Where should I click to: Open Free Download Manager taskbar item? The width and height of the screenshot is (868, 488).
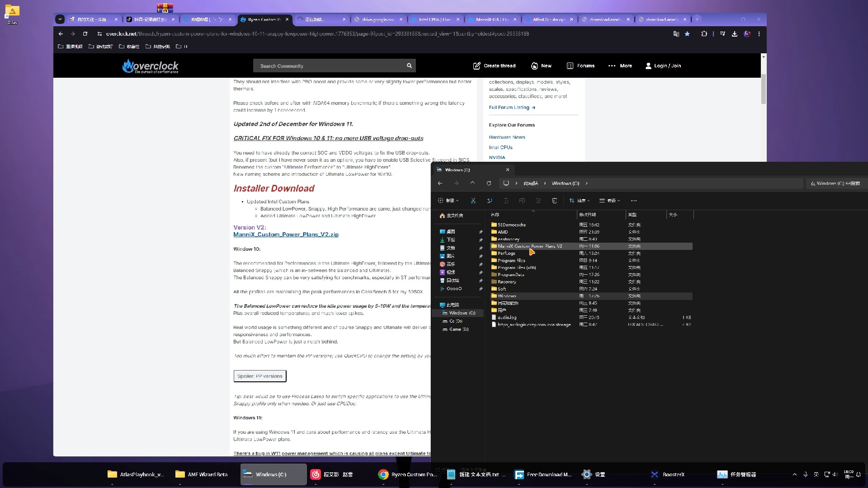(x=544, y=474)
